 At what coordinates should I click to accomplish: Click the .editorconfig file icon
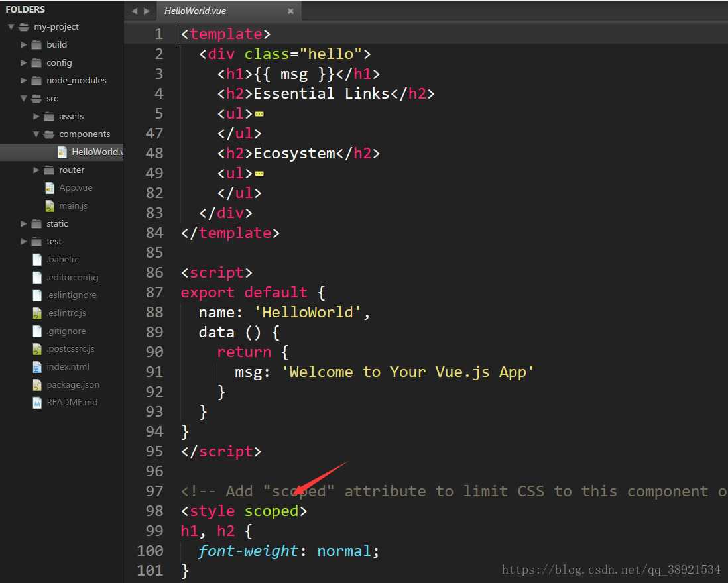click(37, 278)
